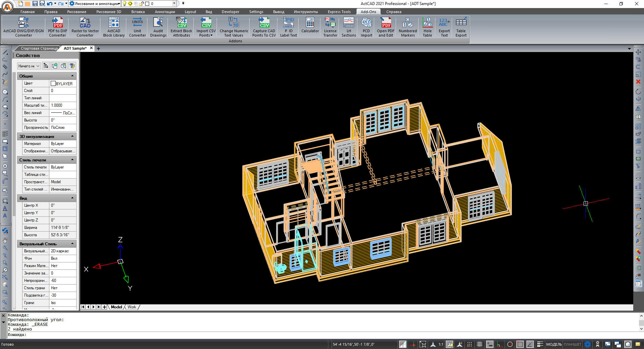644x349 pixels.
Task: Open the Calculator add-on
Action: click(310, 26)
